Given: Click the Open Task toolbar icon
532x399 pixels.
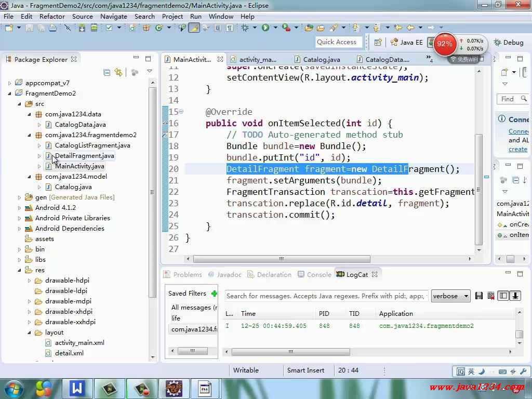Looking at the screenshot, I should (x=321, y=28).
